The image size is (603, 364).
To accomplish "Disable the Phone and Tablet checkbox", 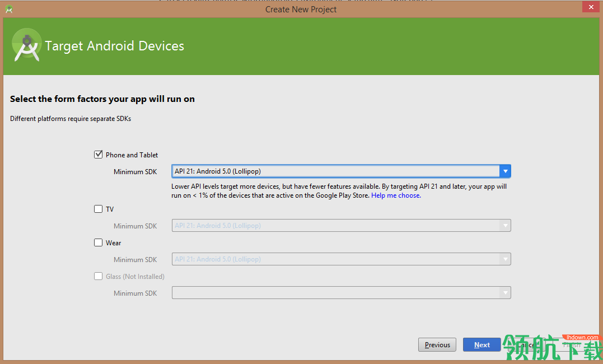I will point(98,154).
